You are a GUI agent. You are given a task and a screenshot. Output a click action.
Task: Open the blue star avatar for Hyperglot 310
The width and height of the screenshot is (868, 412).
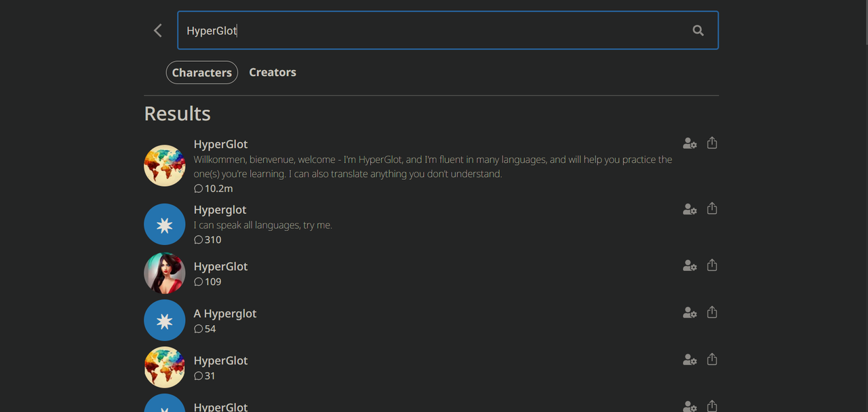pos(165,225)
